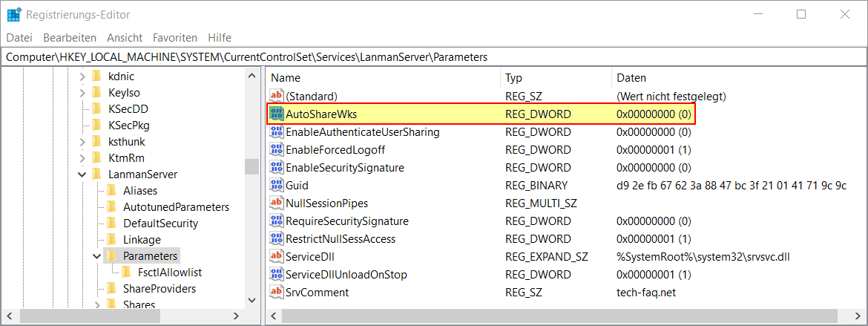Select the ServiceDll value icon
The height and width of the screenshot is (326, 868).
pyautogui.click(x=277, y=257)
